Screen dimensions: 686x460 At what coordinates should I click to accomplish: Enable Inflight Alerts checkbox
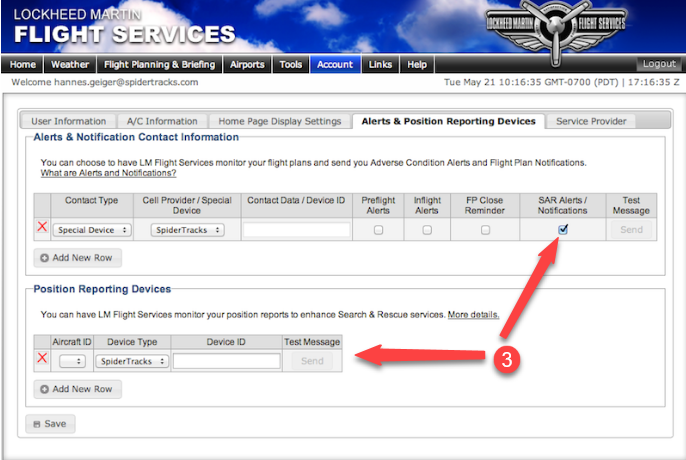(427, 230)
